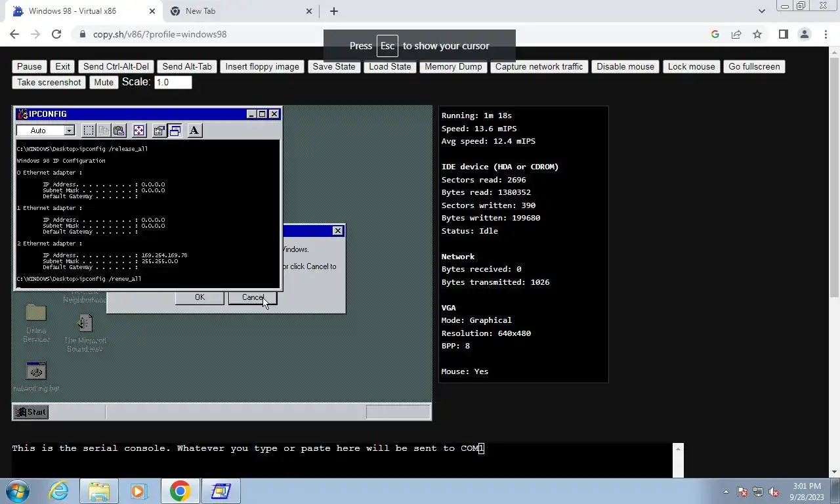Click the Copy icon in the IPCONFIG toolbar
The width and height of the screenshot is (840, 504).
tap(104, 131)
